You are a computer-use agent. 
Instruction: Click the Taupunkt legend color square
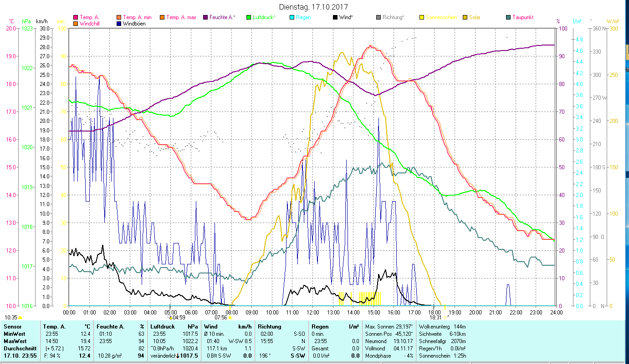[508, 17]
